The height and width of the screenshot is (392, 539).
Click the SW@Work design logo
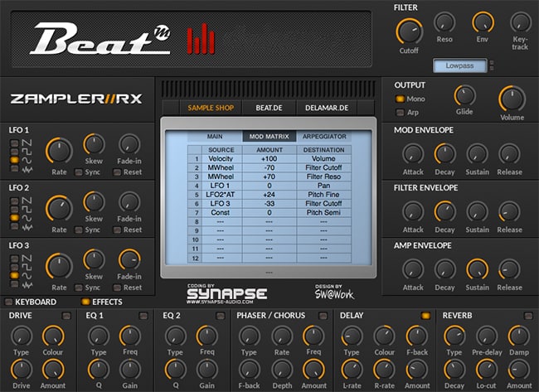point(334,292)
